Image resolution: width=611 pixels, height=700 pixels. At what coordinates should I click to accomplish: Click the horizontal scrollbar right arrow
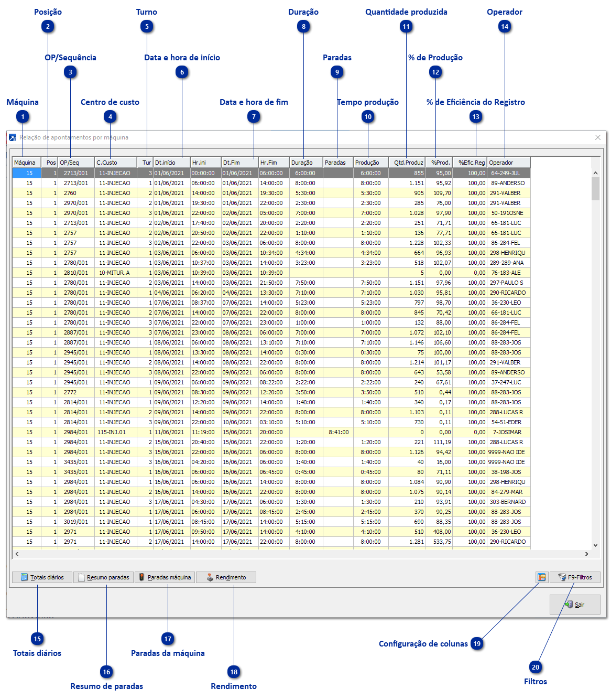tap(587, 554)
